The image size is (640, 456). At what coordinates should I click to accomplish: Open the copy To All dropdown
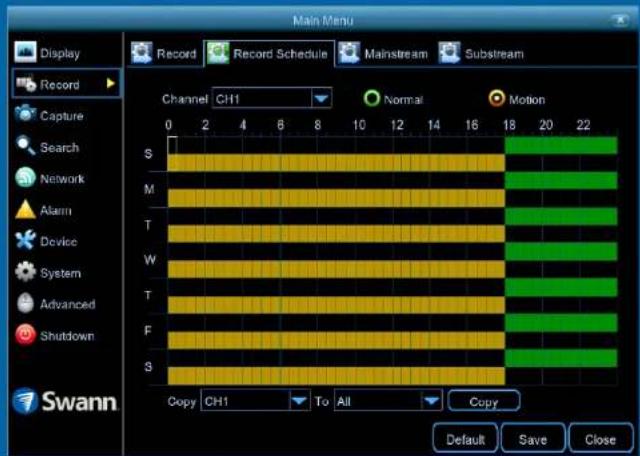(x=388, y=401)
